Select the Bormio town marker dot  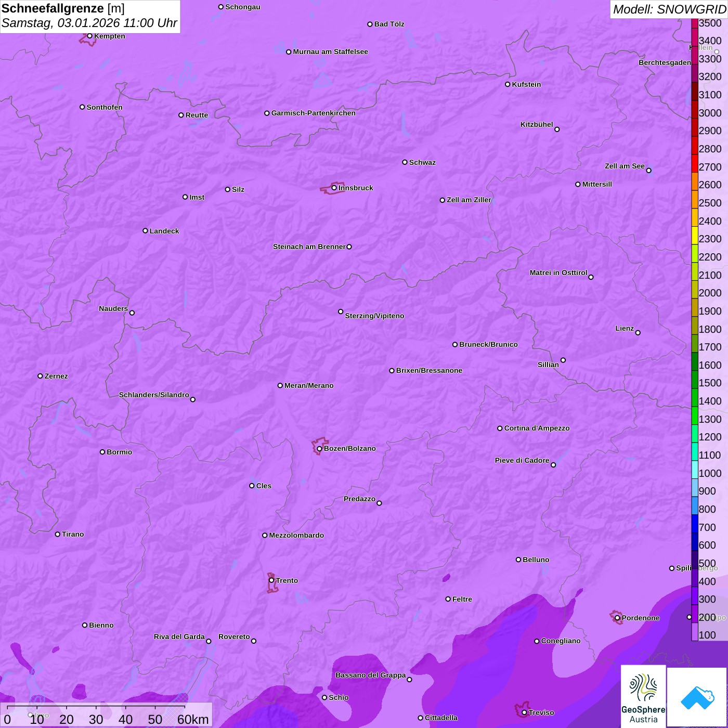(102, 452)
